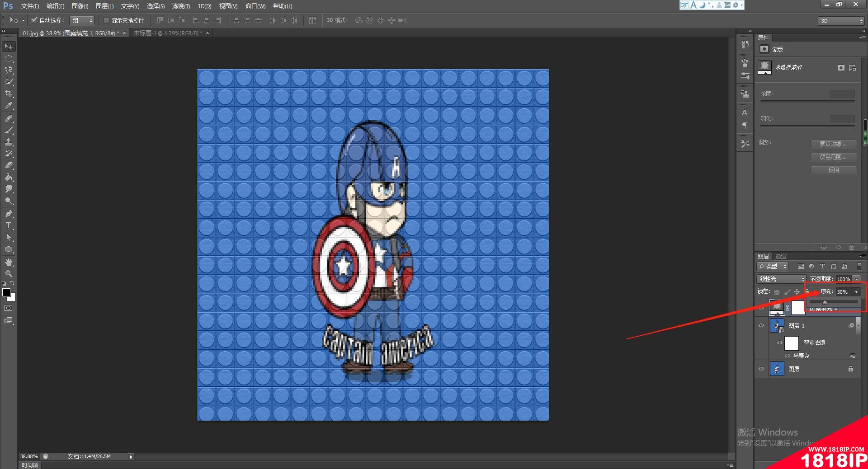Toggle Quick Mask mode icon
The width and height of the screenshot is (868, 469).
pos(9,308)
